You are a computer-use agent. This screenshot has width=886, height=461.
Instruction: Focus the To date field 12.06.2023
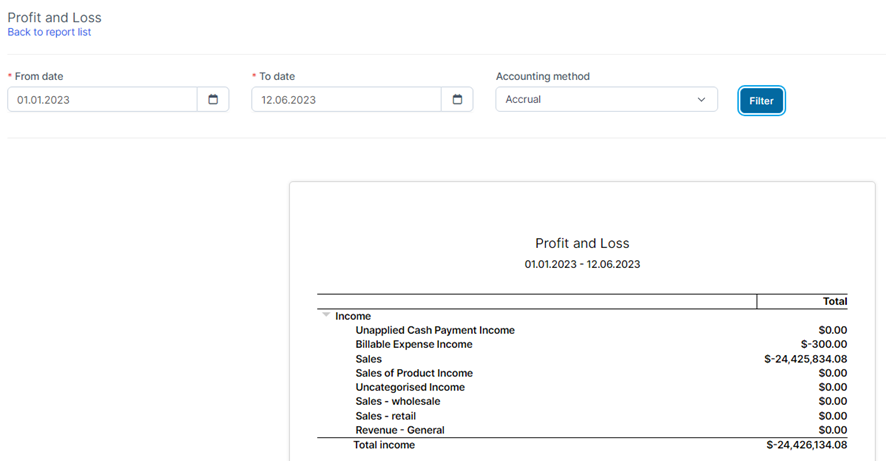346,99
